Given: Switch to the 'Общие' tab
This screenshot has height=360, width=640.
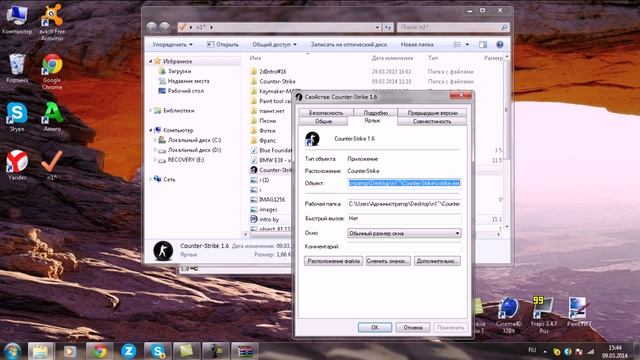Looking at the screenshot, I should [323, 121].
